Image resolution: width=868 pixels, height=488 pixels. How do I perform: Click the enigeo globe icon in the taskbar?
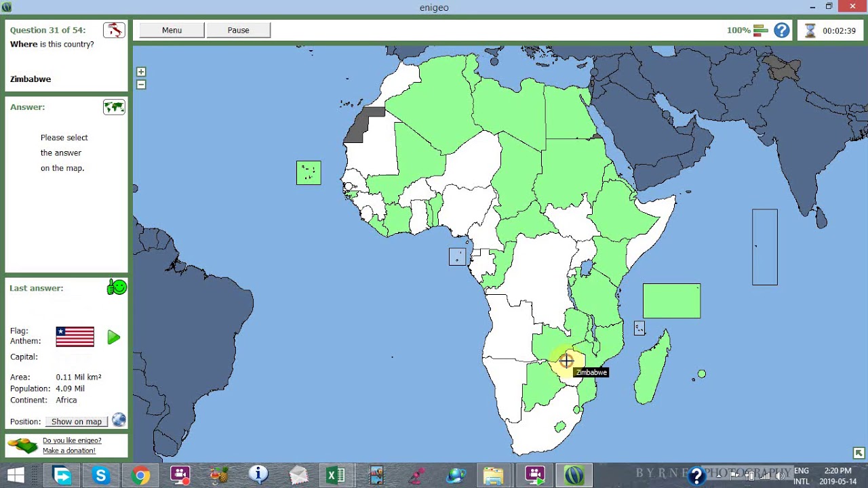pyautogui.click(x=574, y=476)
